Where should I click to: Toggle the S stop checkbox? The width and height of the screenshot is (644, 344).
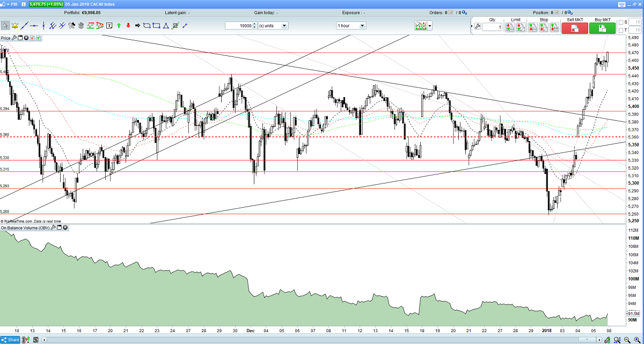621,23
